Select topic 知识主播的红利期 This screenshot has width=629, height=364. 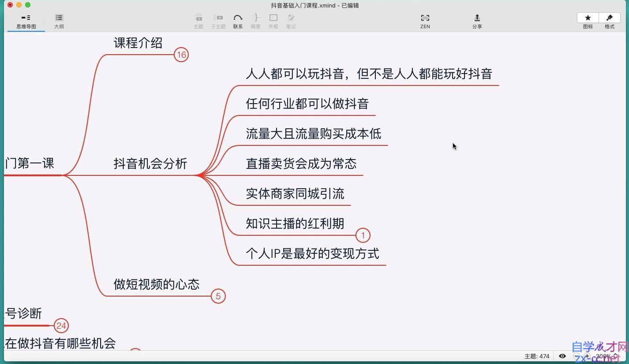point(295,223)
